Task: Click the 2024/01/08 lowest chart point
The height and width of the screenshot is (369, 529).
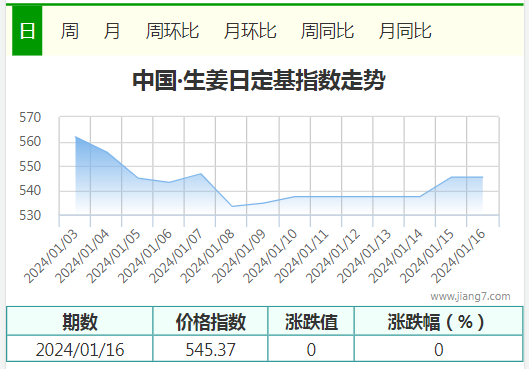Action: coord(232,206)
